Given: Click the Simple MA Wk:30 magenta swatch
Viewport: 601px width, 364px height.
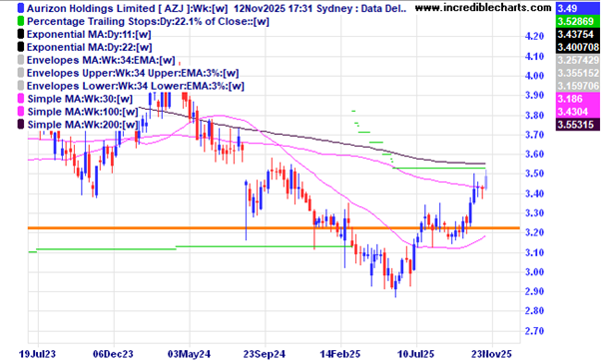Looking at the screenshot, I should 21,99.
